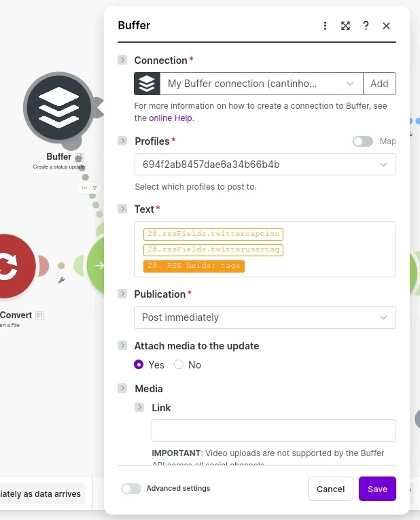Image resolution: width=420 pixels, height=520 pixels.
Task: Select the No radio button for attach media
Action: pyautogui.click(x=179, y=365)
